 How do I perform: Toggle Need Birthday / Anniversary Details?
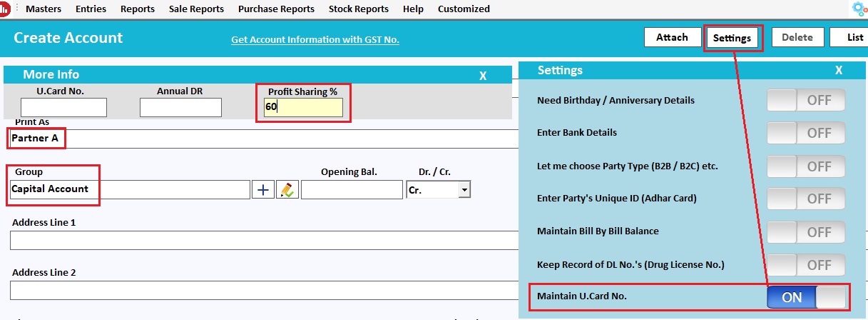pos(806,100)
